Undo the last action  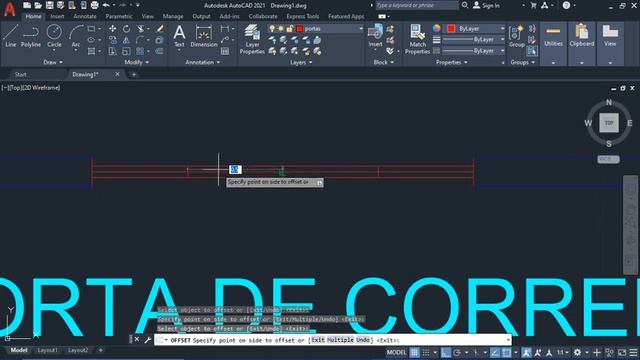click(106, 5)
